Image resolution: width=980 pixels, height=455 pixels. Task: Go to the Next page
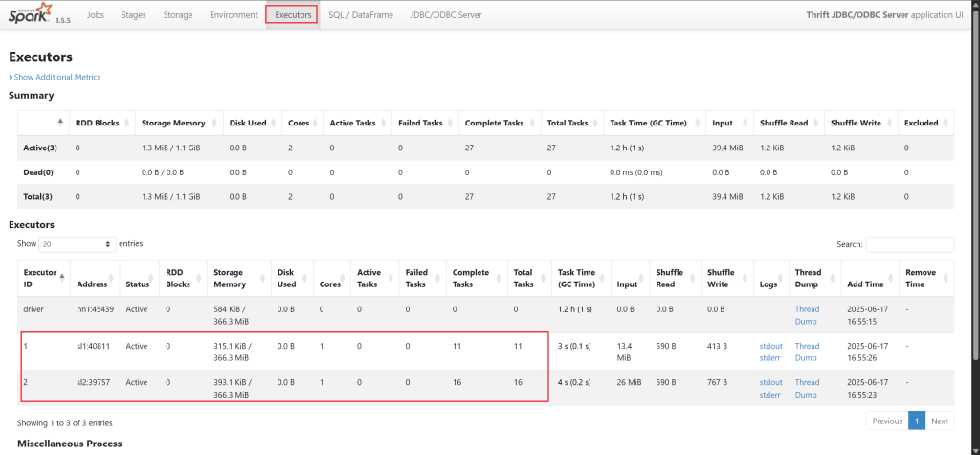940,421
